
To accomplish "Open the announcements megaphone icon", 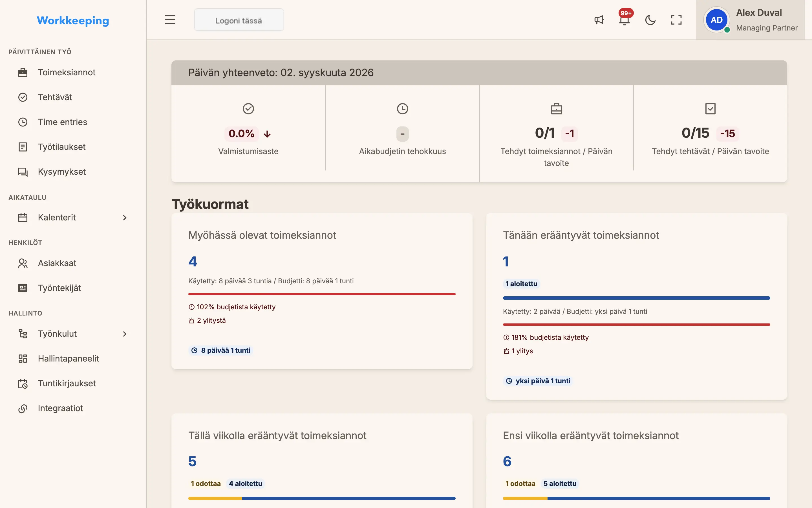I will point(599,20).
